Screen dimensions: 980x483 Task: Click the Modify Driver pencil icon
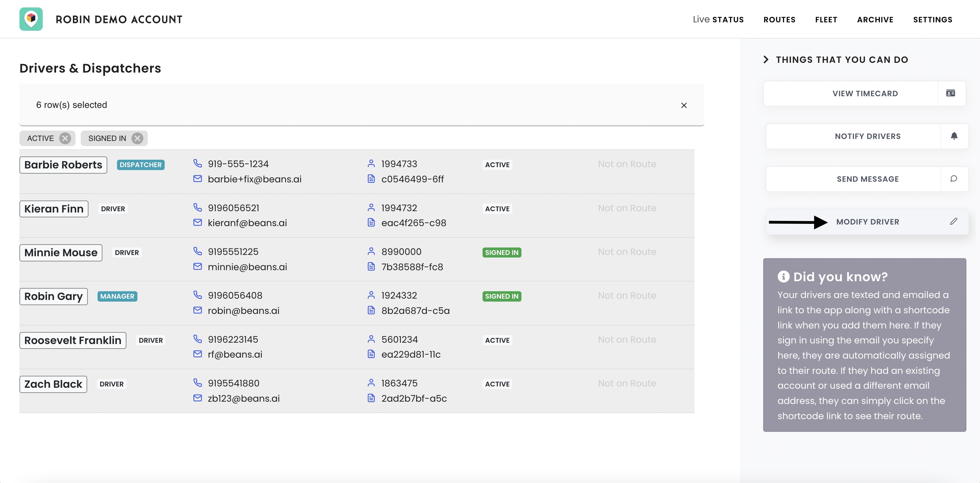pos(953,221)
